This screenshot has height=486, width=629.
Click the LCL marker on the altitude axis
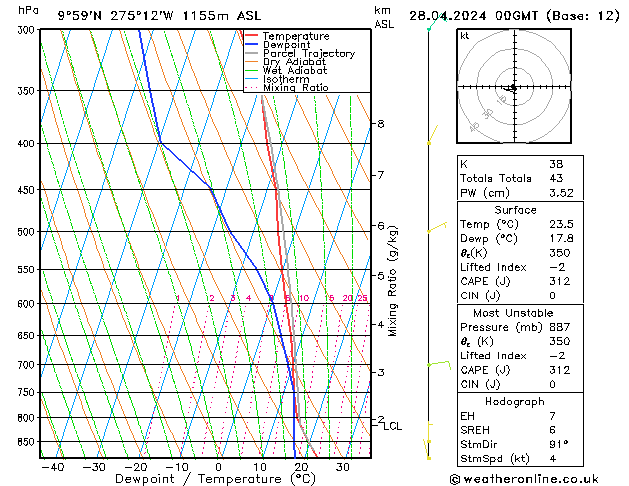pyautogui.click(x=393, y=426)
